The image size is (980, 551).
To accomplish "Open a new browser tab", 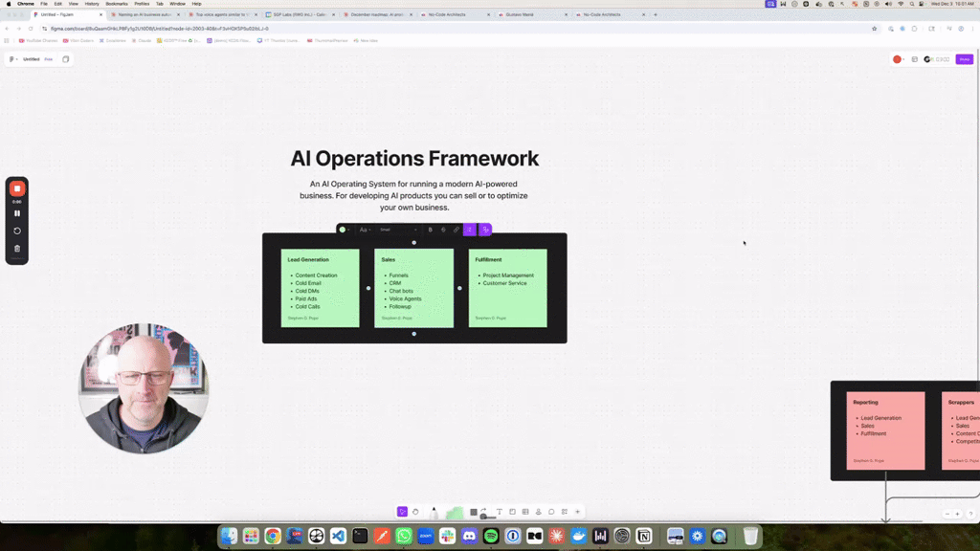I will tap(656, 14).
